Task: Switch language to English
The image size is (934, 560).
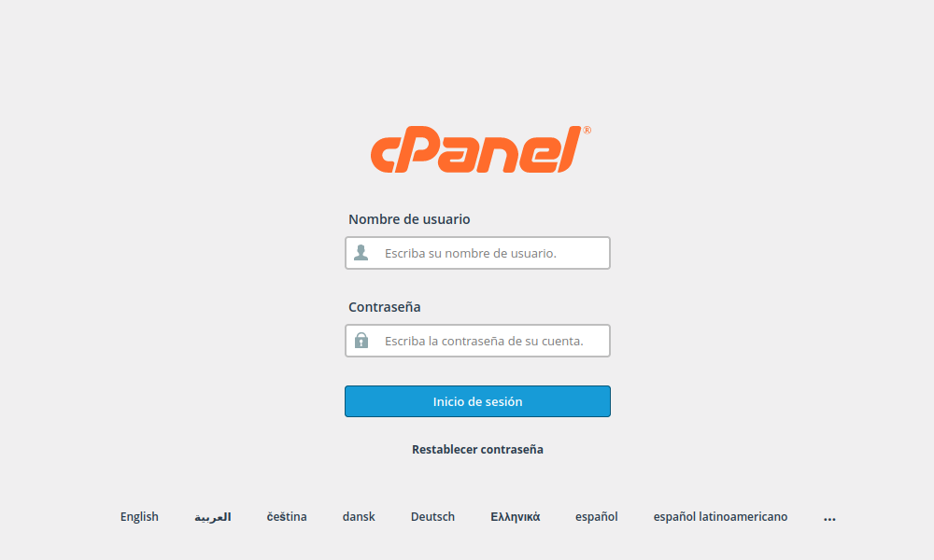Action: point(139,516)
